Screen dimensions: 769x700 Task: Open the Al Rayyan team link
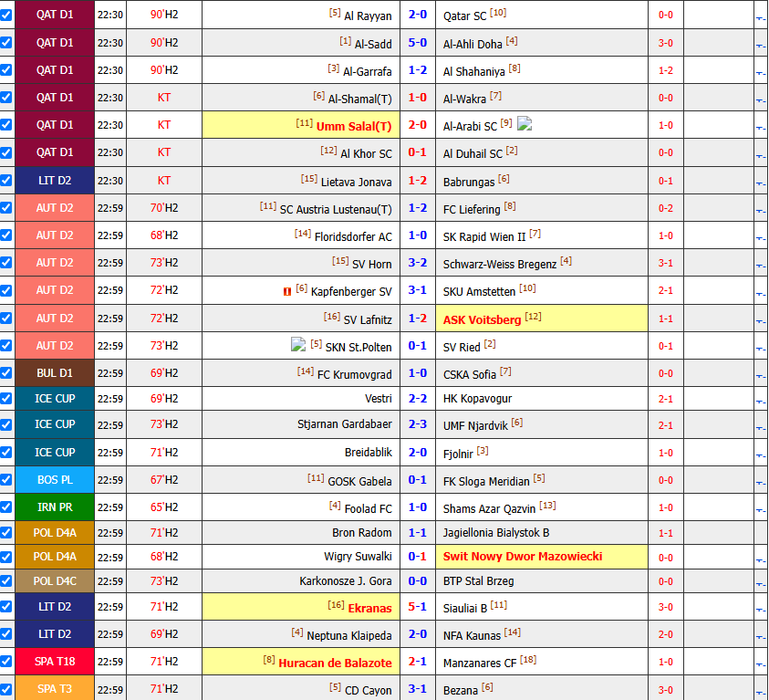point(368,16)
